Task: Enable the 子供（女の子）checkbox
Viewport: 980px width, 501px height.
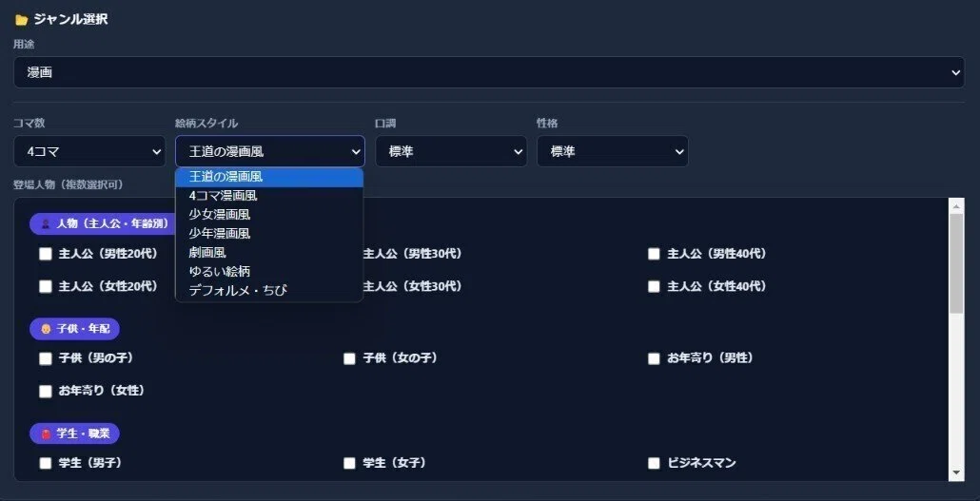Action: (x=349, y=359)
